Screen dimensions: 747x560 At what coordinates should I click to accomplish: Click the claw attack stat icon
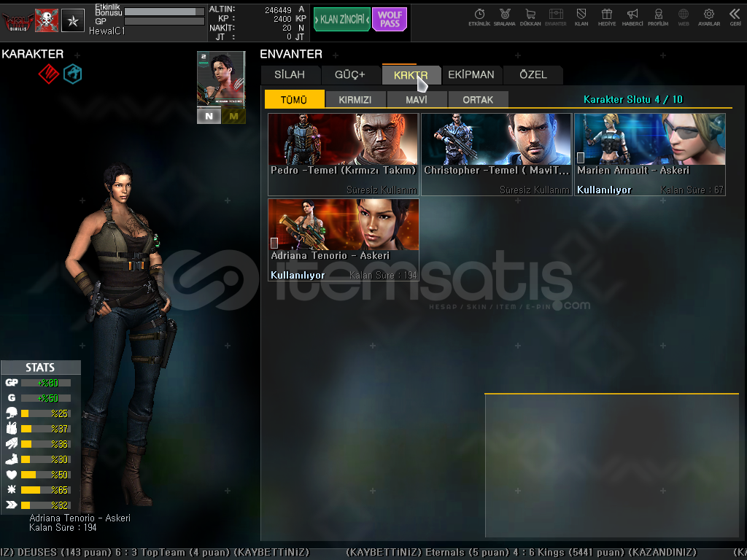pos(12,444)
